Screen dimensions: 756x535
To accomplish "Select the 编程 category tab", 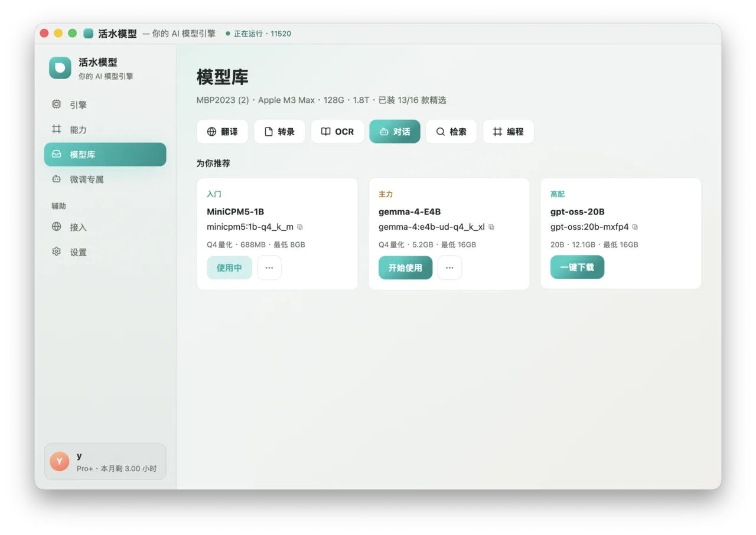I will pos(509,132).
